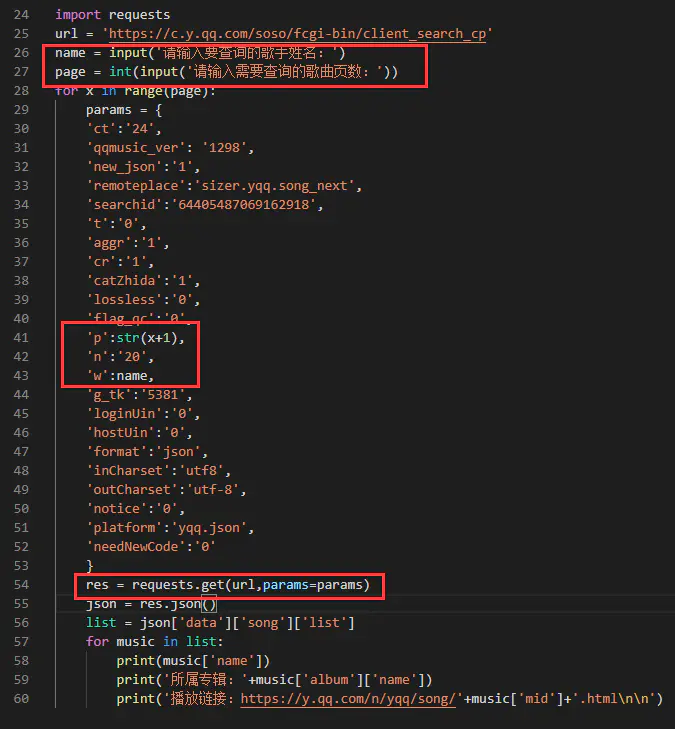Click the print album name line 59
This screenshot has height=729, width=675.
274,680
